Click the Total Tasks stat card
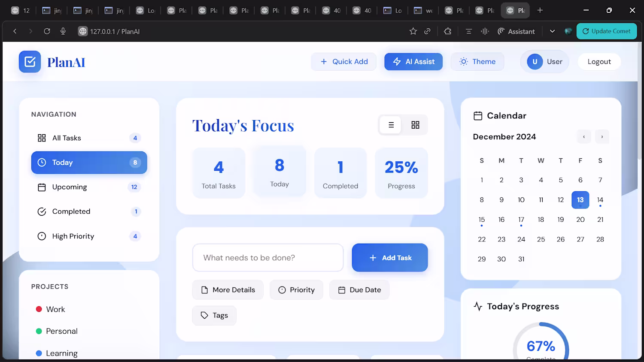Viewport: 644px width, 362px height. pos(219,173)
